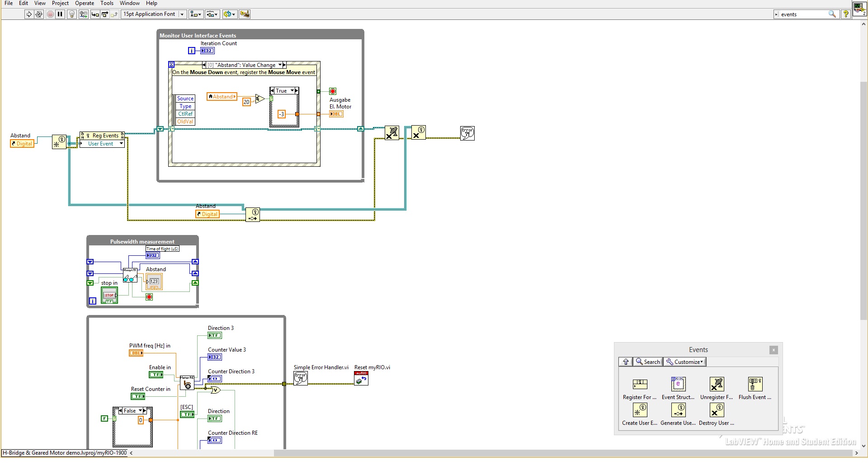Toggle Highlight Execution light bulb
Viewport: 868px width, 470px height.
click(71, 14)
